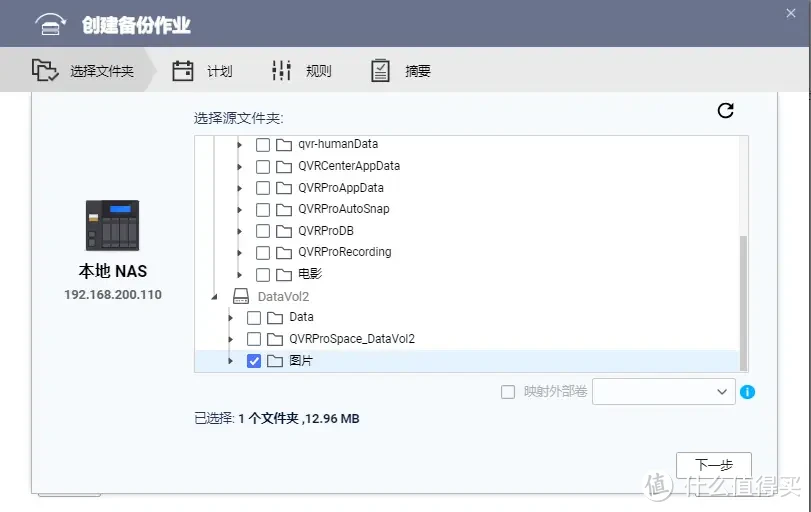Screen dimensions: 811x512
Task: Check the QVRProRecording folder checkbox
Action: (263, 252)
